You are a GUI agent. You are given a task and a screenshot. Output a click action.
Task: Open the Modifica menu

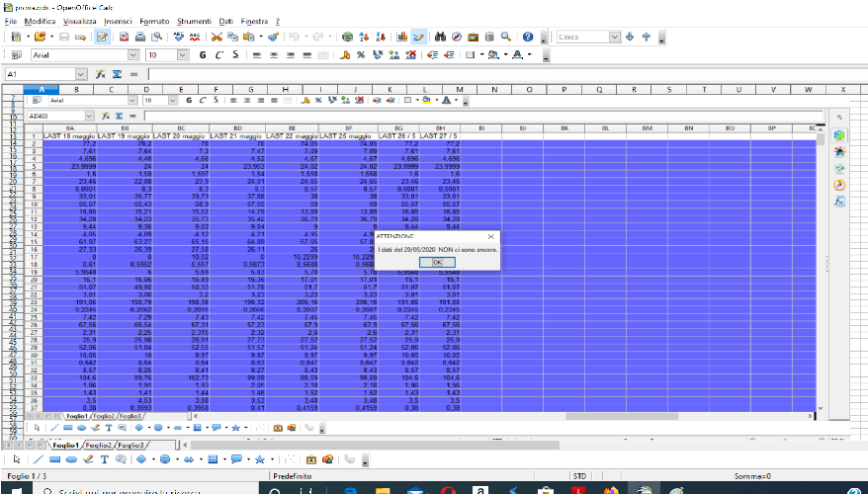pyautogui.click(x=40, y=21)
